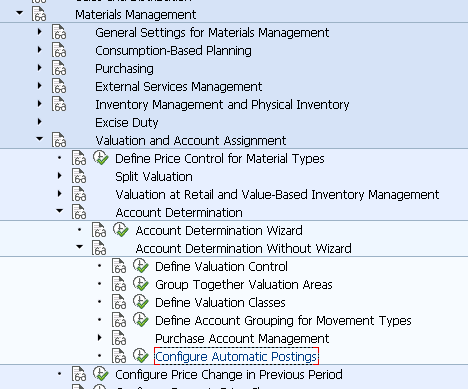This screenshot has width=468, height=389.
Task: Open the documentation icon beside Define Valuation Classes
Action: [x=119, y=302]
